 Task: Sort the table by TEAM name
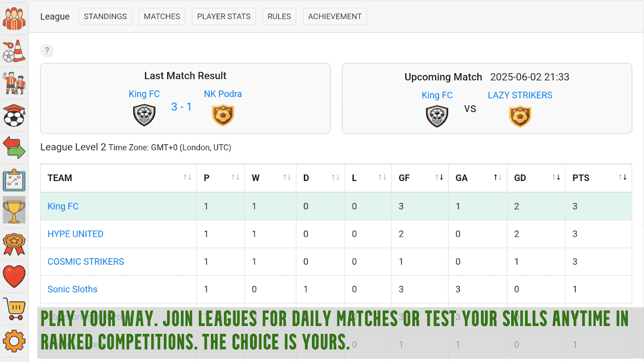187,177
